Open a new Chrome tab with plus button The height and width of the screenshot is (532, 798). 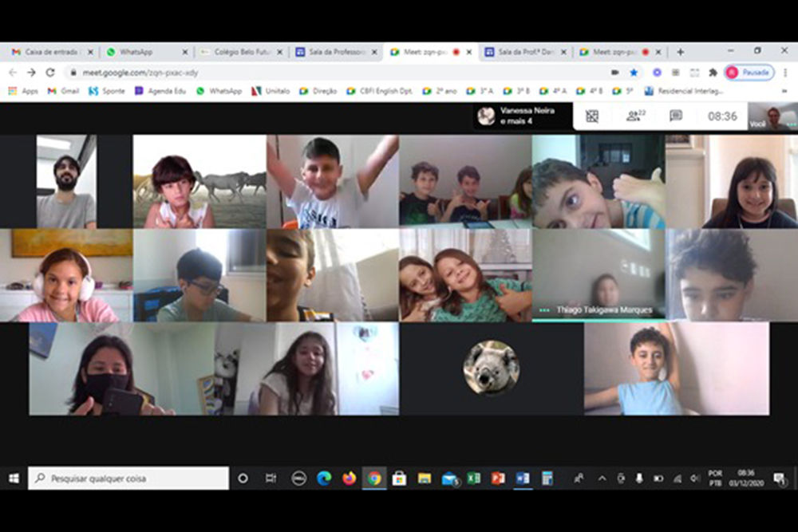pos(681,52)
